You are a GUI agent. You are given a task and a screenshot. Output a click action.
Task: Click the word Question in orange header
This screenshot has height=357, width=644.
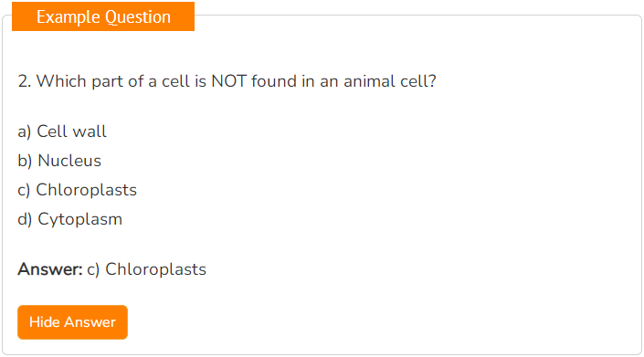tap(138, 17)
